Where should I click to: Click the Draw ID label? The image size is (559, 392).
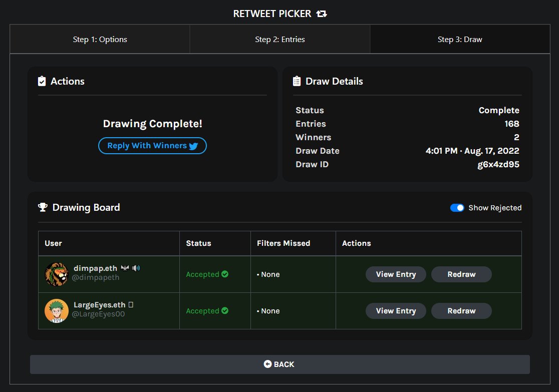312,164
